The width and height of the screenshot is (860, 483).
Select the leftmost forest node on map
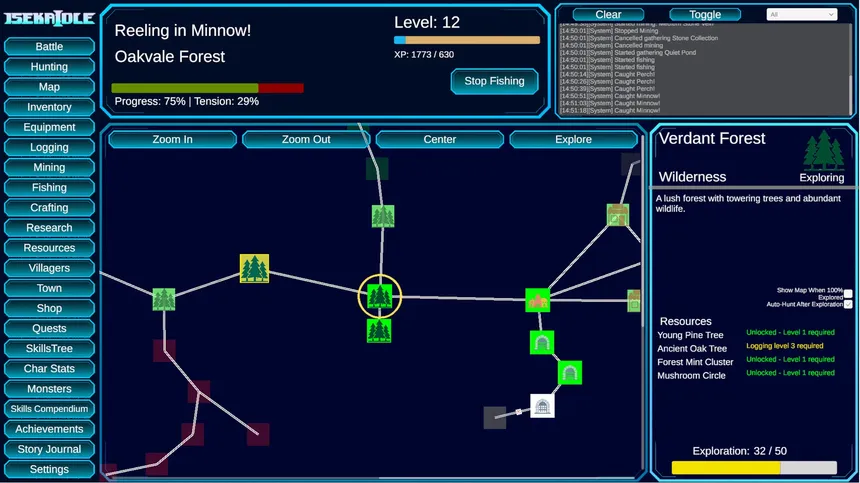pos(164,298)
